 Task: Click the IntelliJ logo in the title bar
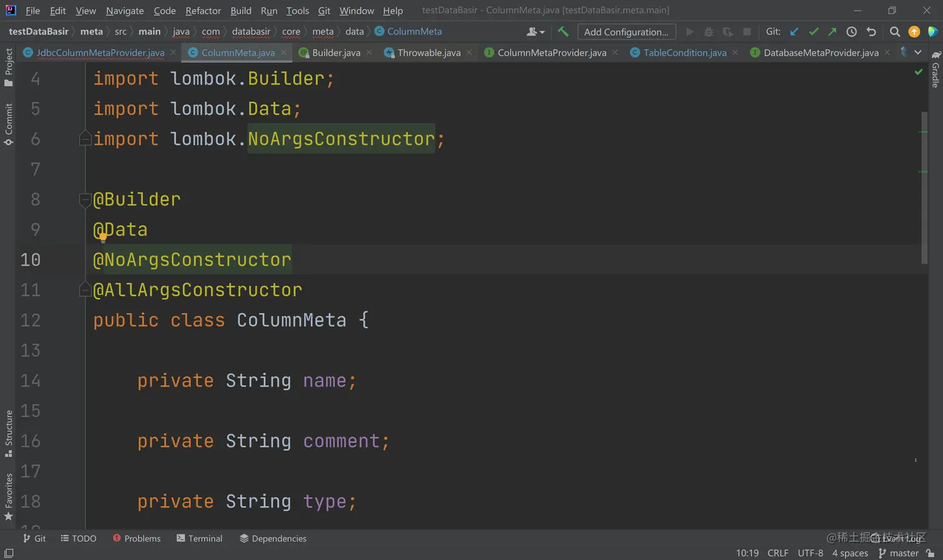(x=11, y=10)
